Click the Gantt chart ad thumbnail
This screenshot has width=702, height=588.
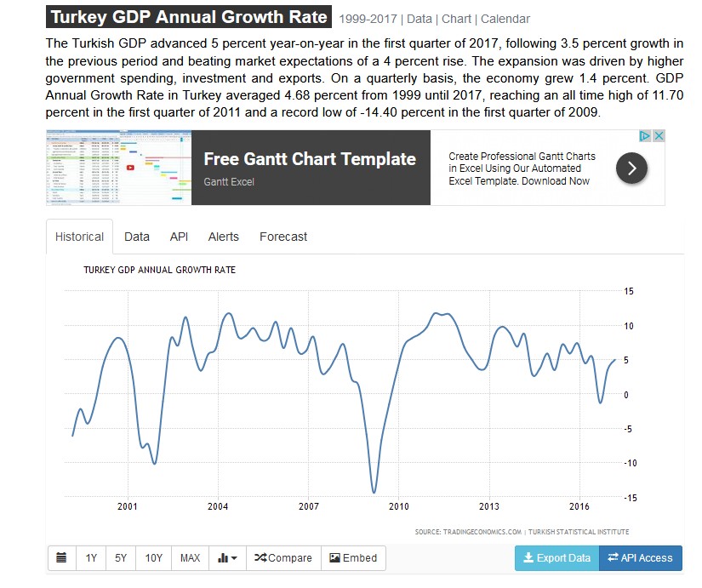point(118,168)
